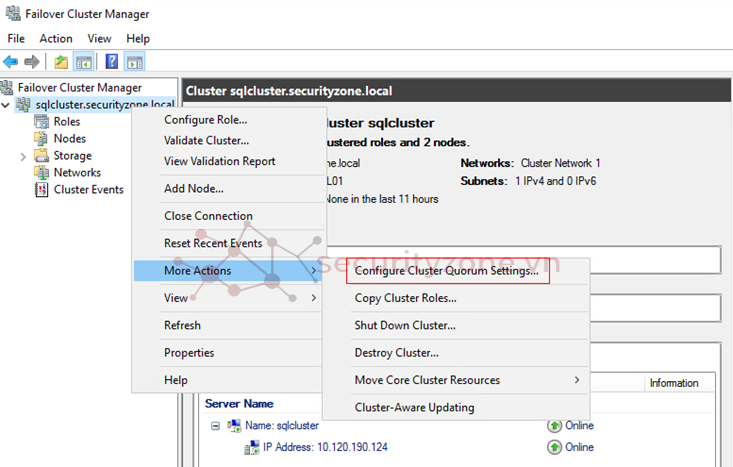Collapse the sqlcluster.securityzone.local tree node
Image resolution: width=733 pixels, height=467 pixels.
(7, 105)
